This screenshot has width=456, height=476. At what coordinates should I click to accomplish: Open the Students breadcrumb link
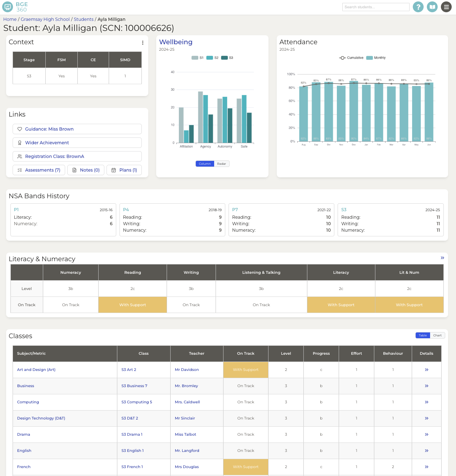pos(83,19)
